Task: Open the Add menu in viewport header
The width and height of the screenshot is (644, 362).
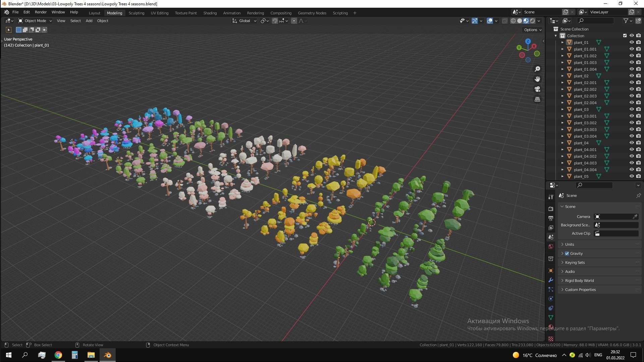Action: click(x=89, y=21)
